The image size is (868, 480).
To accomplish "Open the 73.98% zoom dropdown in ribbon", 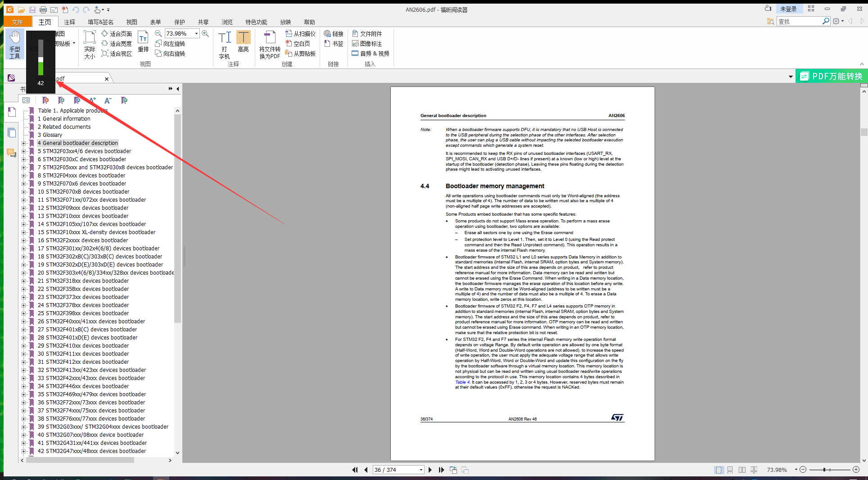I will 196,34.
